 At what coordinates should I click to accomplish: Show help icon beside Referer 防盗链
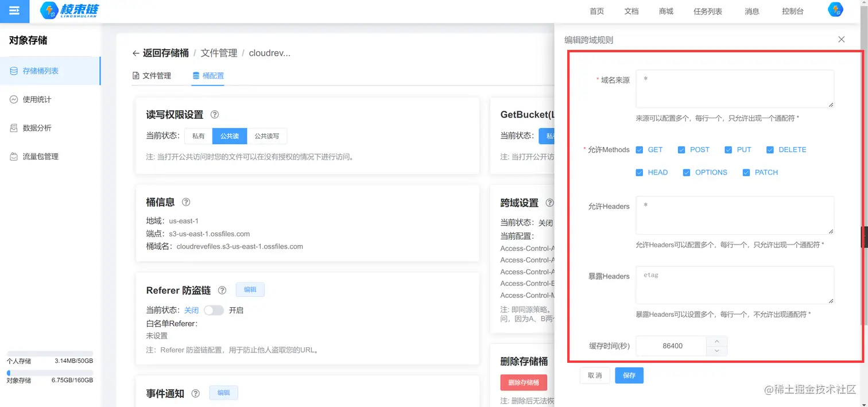tap(222, 290)
